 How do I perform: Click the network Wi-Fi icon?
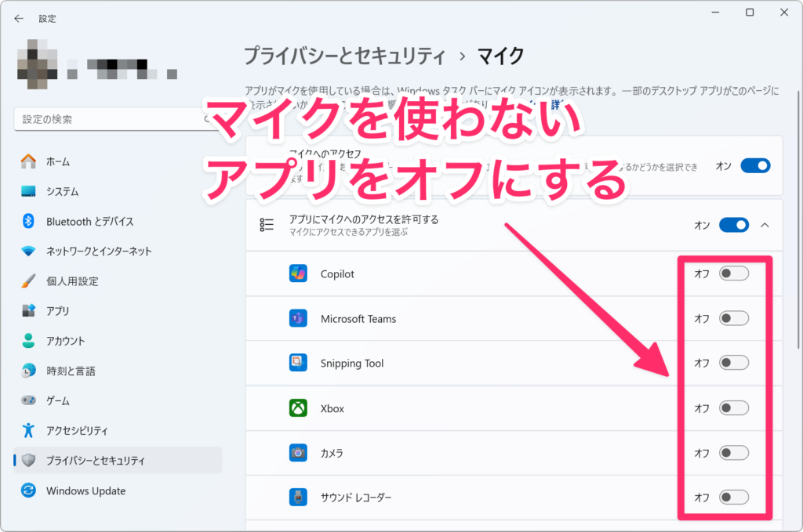tap(29, 252)
